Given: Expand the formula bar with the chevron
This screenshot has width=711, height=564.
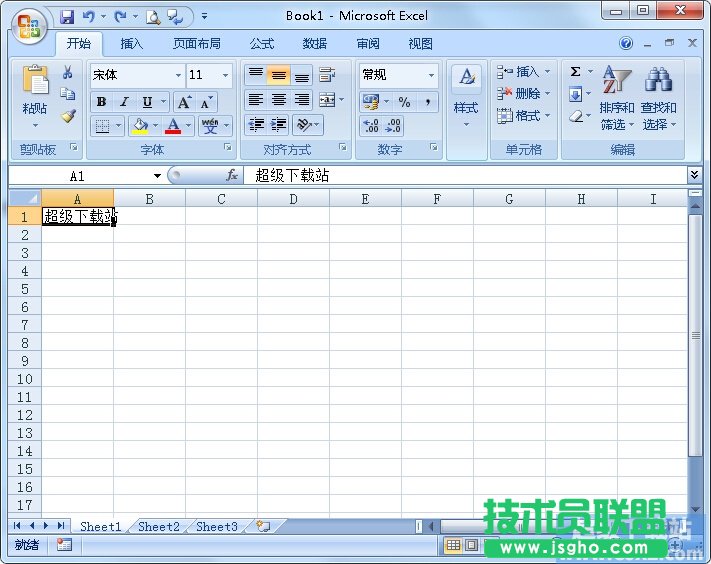Looking at the screenshot, I should coord(694,175).
